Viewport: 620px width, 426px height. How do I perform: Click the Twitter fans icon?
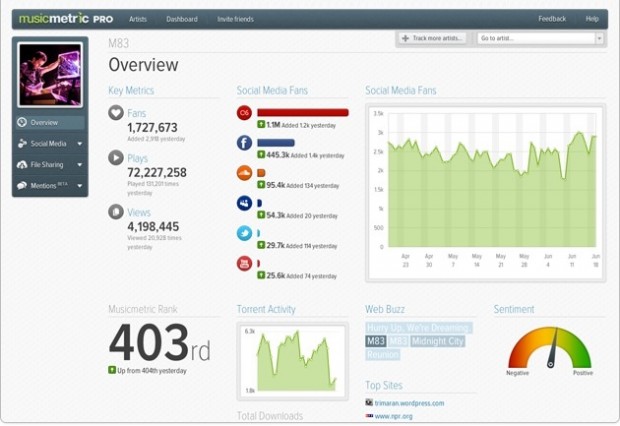tap(243, 233)
